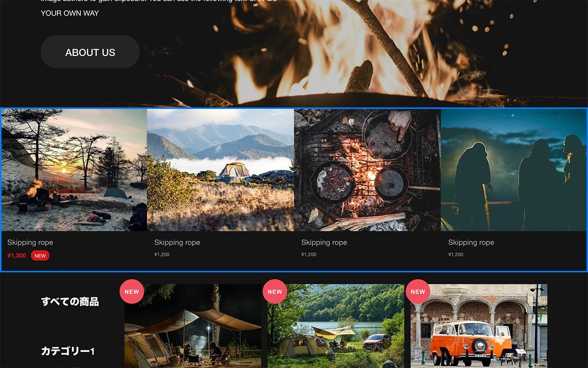Image resolution: width=588 pixels, height=368 pixels.
Task: Click the YOUR OWN WAY text
Action: (x=70, y=13)
